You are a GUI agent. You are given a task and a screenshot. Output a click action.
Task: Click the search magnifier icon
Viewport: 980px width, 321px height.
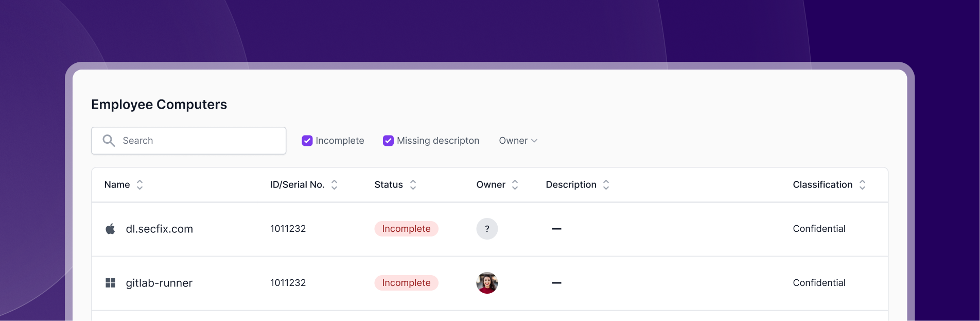pyautogui.click(x=109, y=141)
